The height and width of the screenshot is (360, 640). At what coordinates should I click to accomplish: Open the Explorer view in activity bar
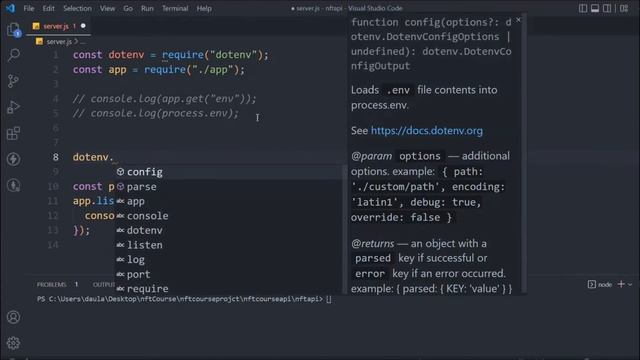click(x=13, y=30)
